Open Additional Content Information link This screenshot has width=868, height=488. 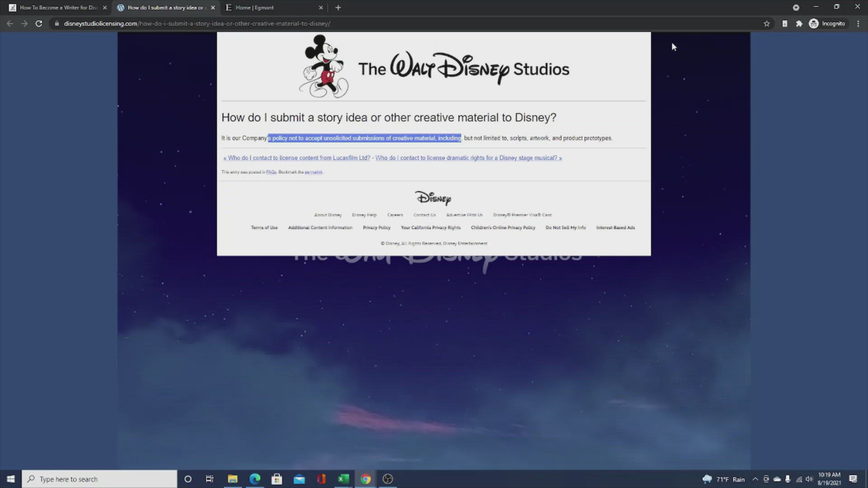tap(320, 228)
